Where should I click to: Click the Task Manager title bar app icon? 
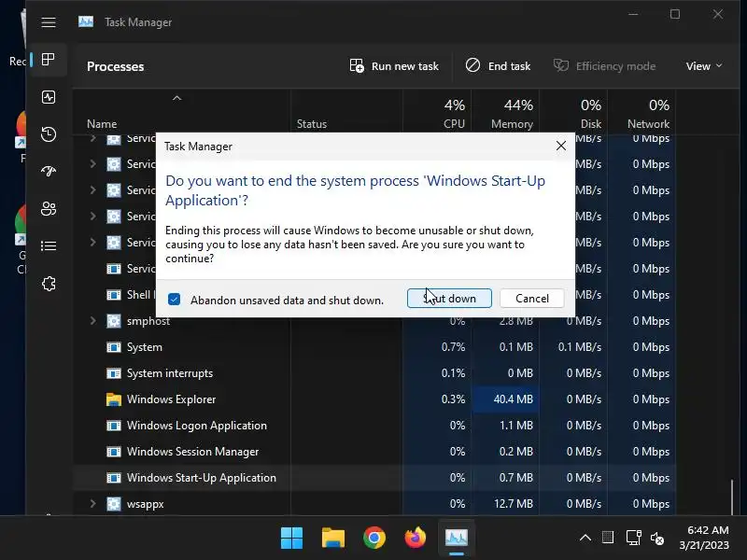click(86, 21)
